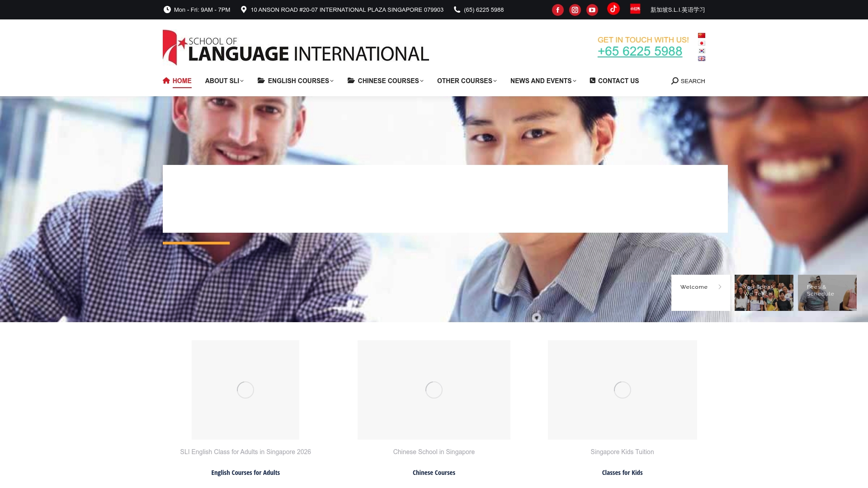Click the 10 Anson Road address text
Viewport: 868px width, 488px height.
click(x=347, y=10)
